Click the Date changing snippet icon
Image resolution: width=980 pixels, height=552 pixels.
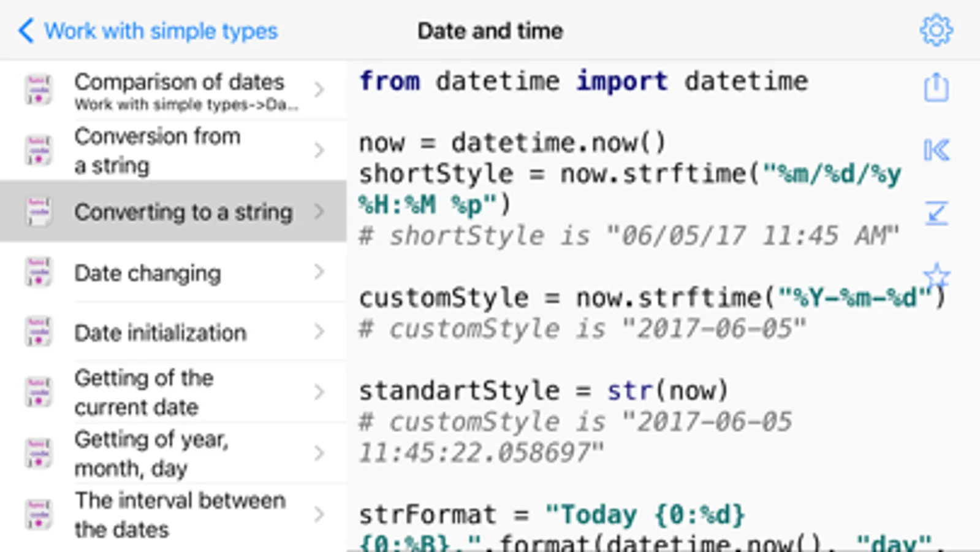coord(38,272)
